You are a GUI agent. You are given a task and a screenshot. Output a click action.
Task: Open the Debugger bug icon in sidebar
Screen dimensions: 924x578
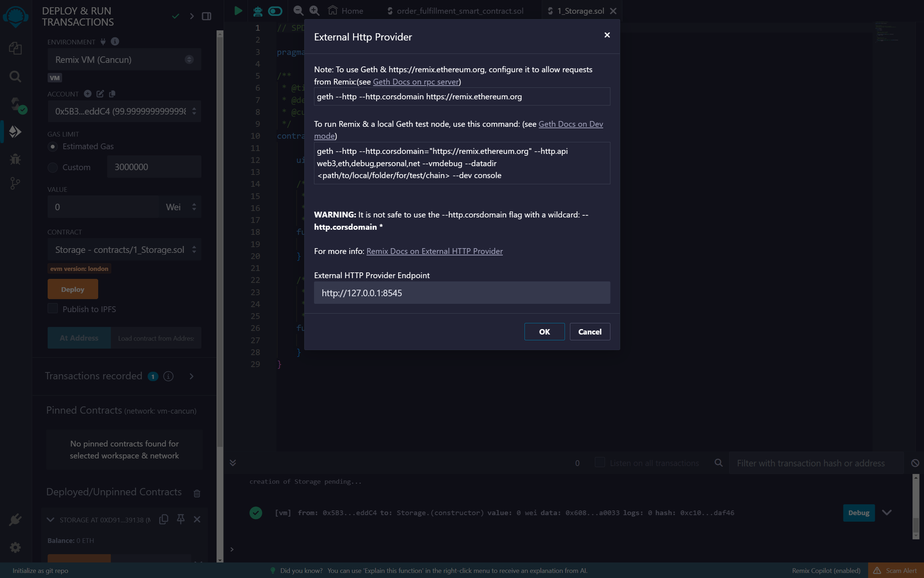(15, 159)
